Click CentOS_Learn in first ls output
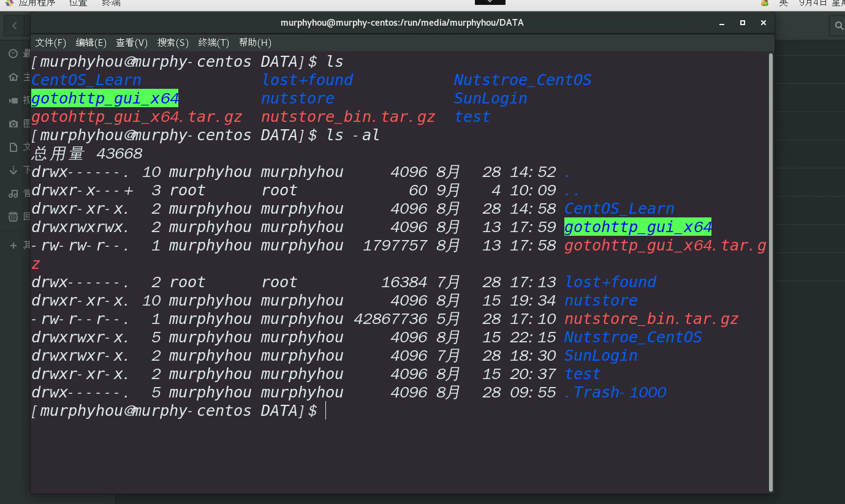 pos(86,80)
